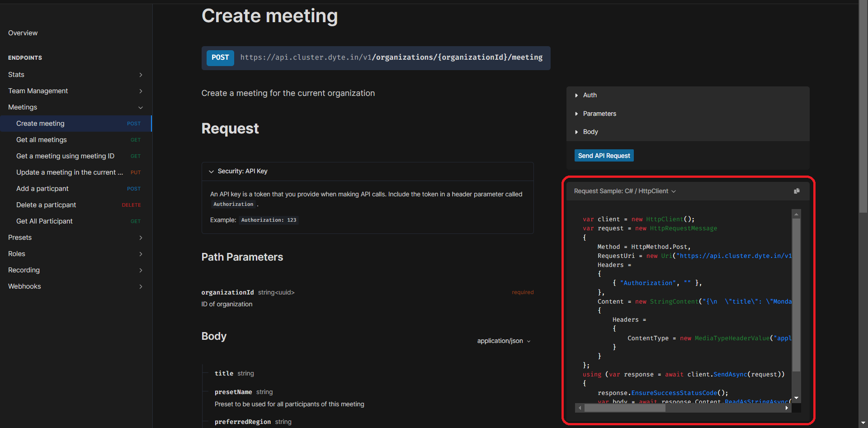Click code sample scroll right arrow
This screenshot has height=428, width=868.
coord(787,408)
